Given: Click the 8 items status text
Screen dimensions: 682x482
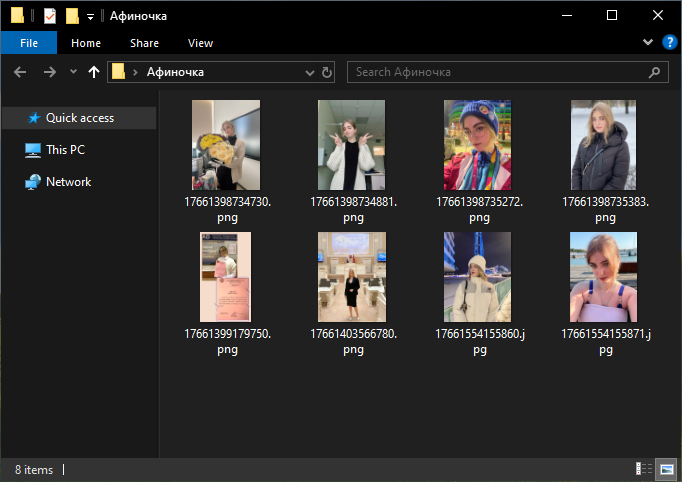Looking at the screenshot, I should pos(34,470).
